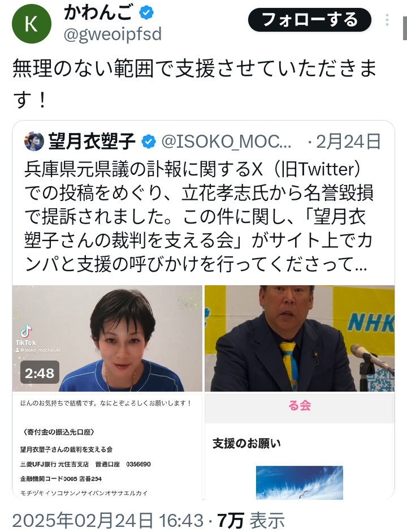Open the green K profile avatar
Viewport: 407px width, 532px height.
pyautogui.click(x=32, y=24)
